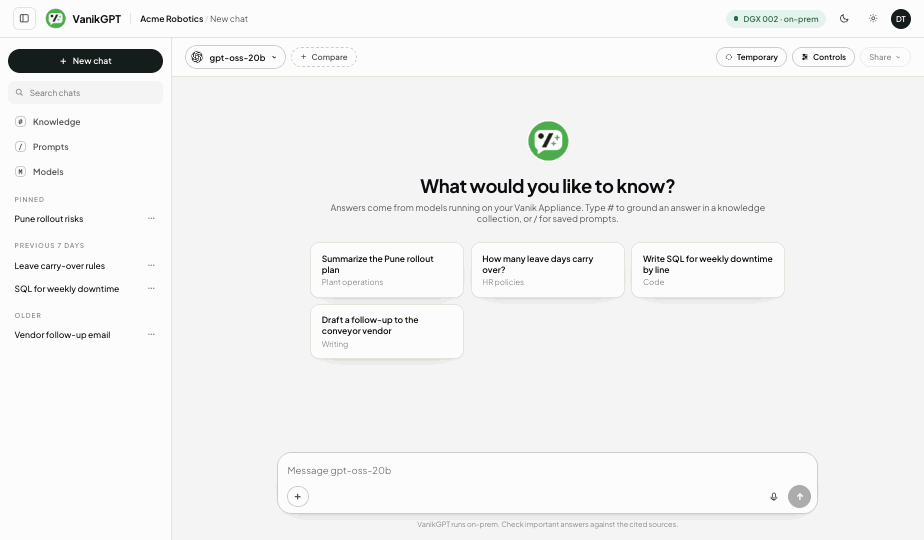Click the plus attach button in composer

click(x=298, y=496)
